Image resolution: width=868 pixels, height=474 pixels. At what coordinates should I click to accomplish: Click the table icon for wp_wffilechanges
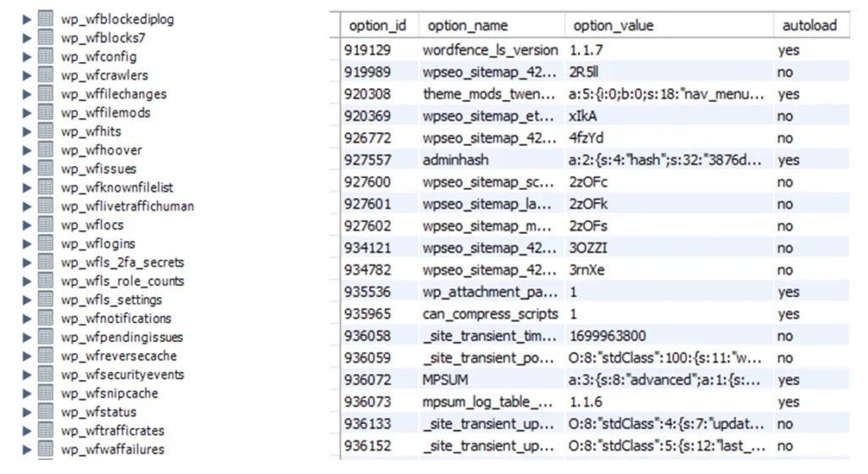[x=46, y=93]
